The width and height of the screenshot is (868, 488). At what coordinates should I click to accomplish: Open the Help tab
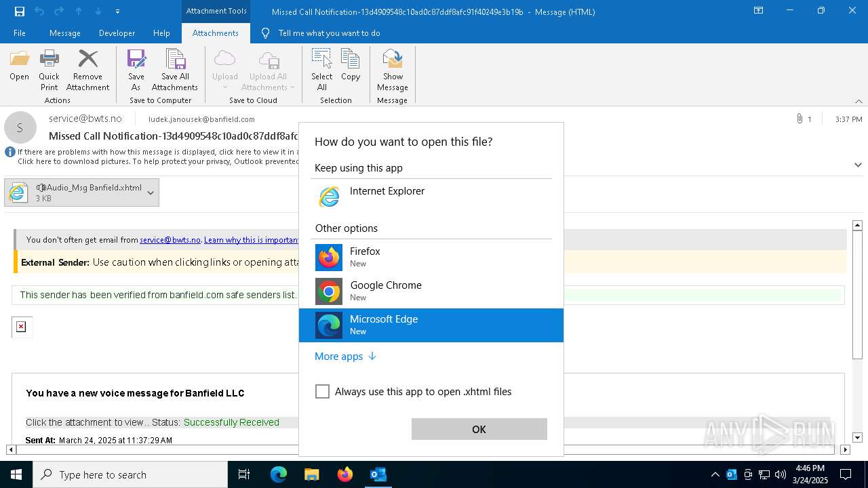point(161,33)
